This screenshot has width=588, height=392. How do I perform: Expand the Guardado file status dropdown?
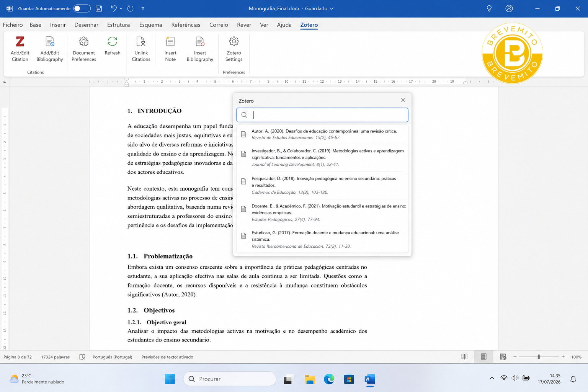[332, 8]
